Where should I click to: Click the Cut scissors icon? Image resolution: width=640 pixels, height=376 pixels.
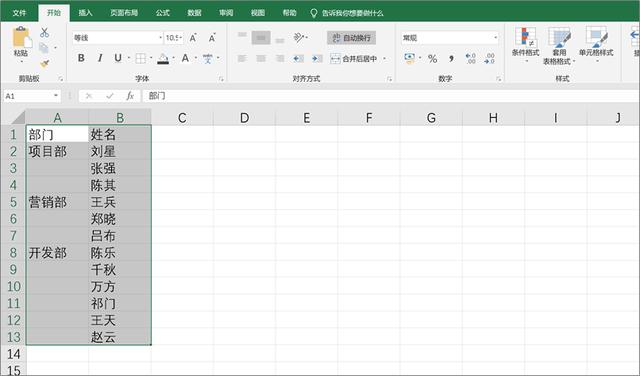click(x=44, y=33)
